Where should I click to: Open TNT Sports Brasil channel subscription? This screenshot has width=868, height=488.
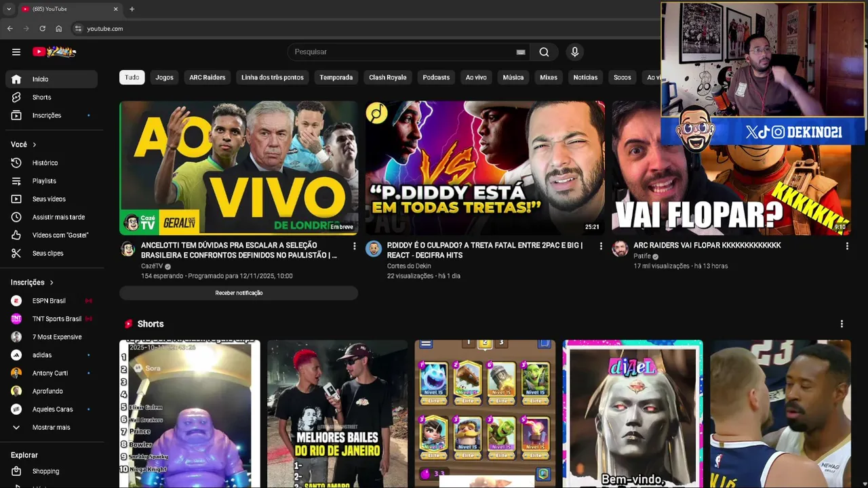[52, 319]
